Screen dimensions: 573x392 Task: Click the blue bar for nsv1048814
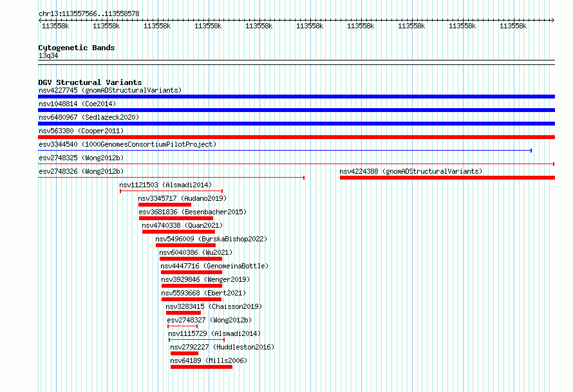click(296, 110)
